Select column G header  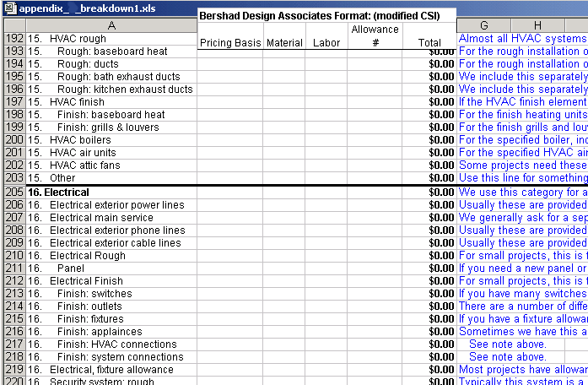[x=483, y=25]
